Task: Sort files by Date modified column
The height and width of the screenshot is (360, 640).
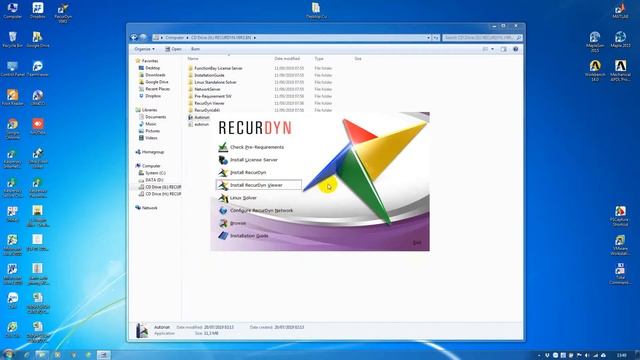Action: 287,59
